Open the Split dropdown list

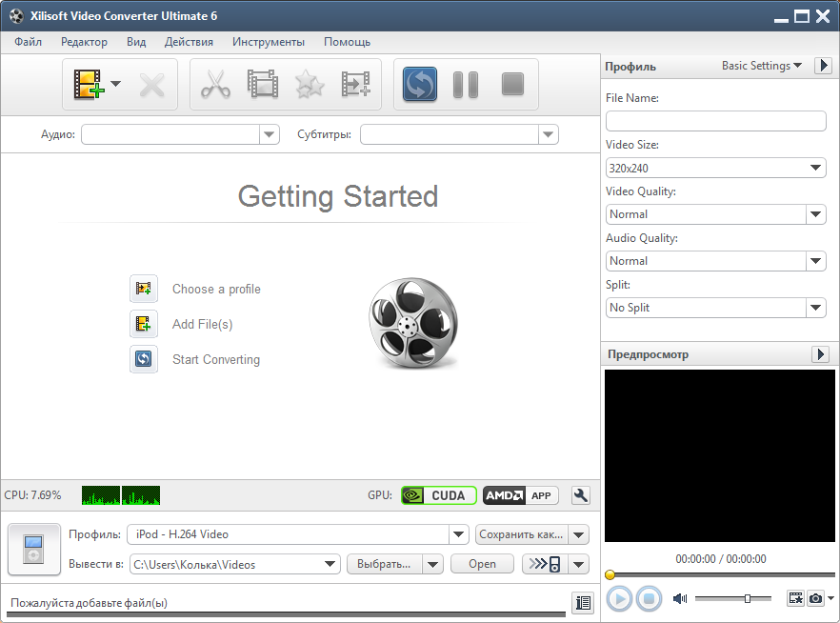pyautogui.click(x=816, y=308)
